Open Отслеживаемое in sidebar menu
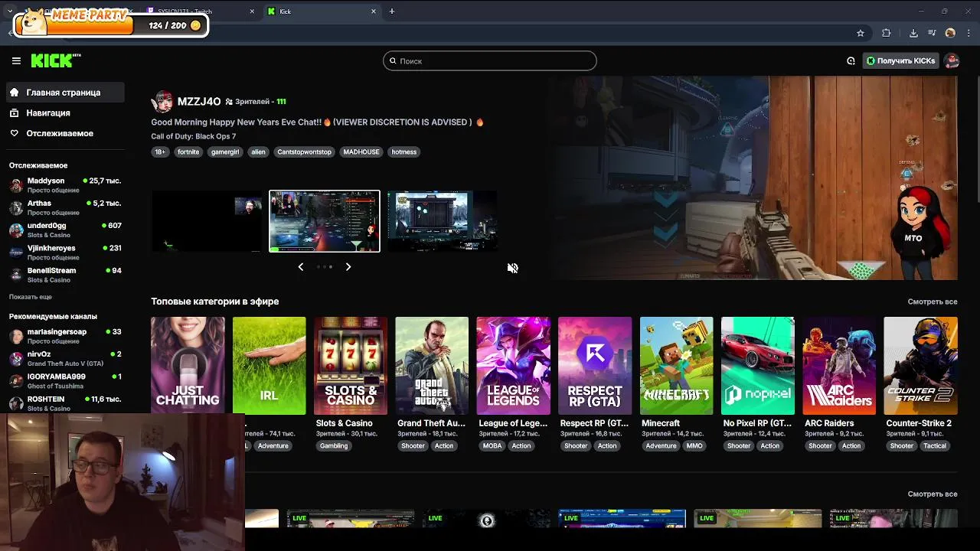Screen dimensions: 980x551 pyautogui.click(x=65, y=133)
